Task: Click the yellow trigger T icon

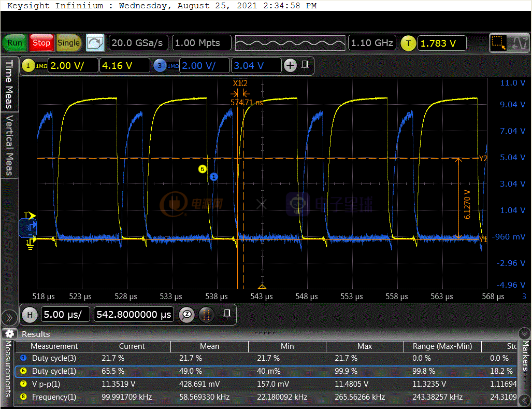Action: click(408, 44)
